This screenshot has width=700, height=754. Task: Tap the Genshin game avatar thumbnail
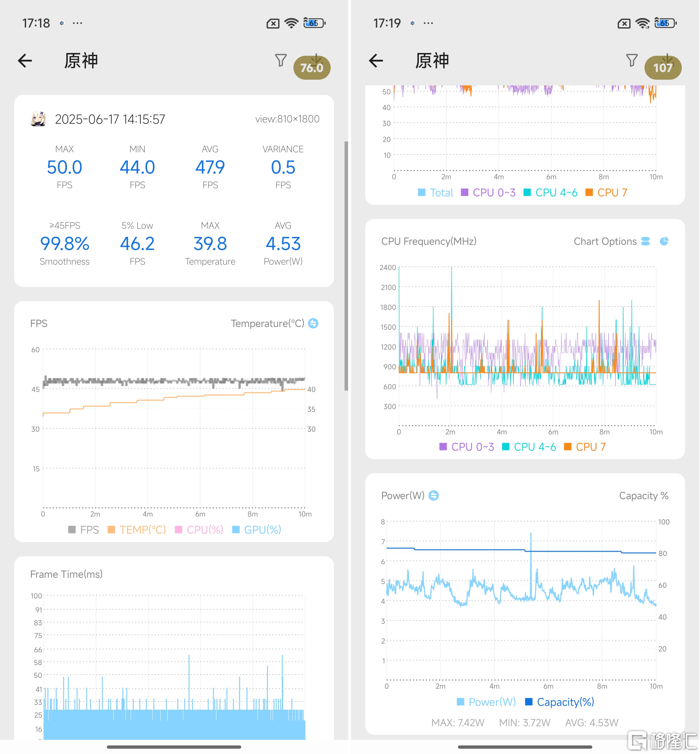[38, 119]
